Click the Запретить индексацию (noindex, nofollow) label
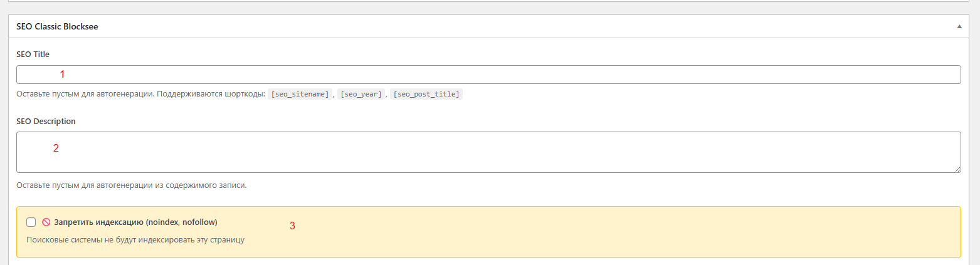Screen dimensions: 980x265 (x=136, y=222)
